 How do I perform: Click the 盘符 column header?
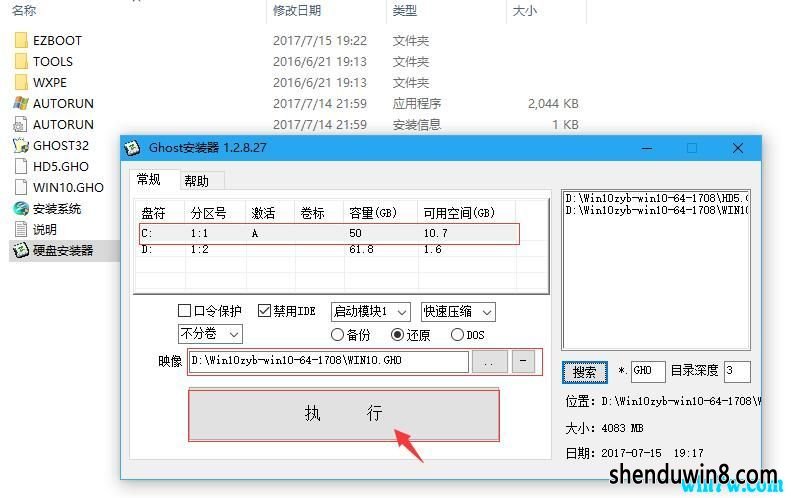tap(160, 213)
